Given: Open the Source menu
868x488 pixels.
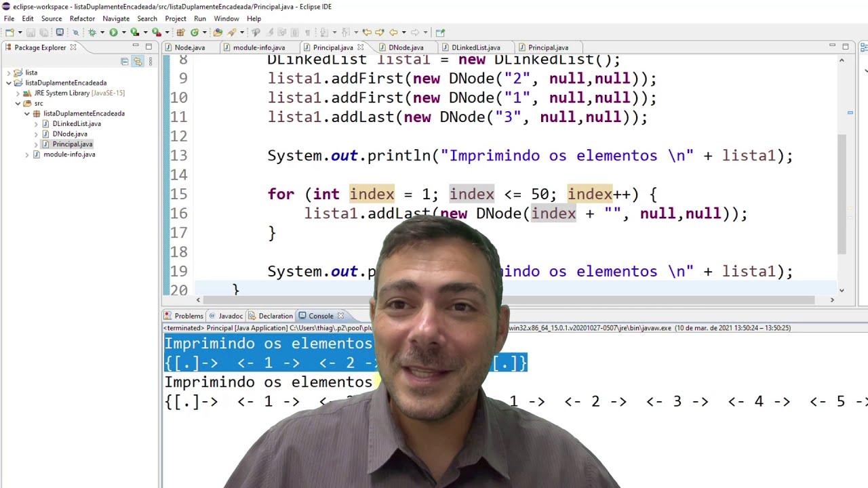Looking at the screenshot, I should (52, 18).
